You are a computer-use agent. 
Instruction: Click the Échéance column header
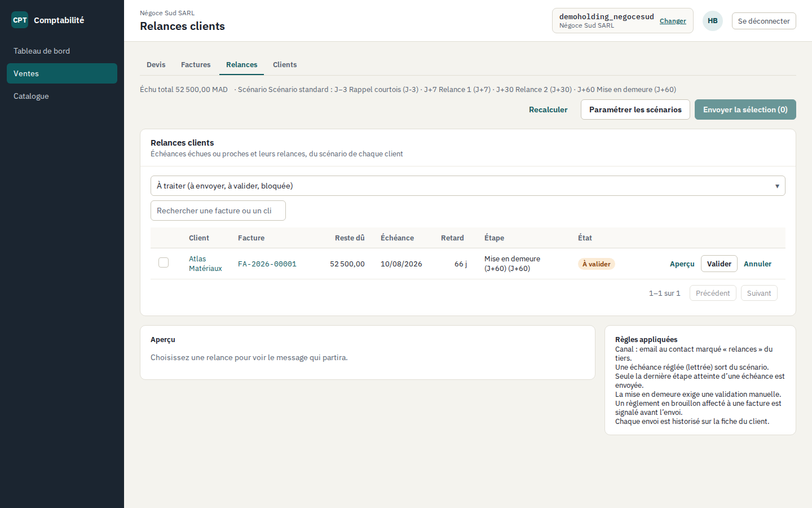pos(397,238)
